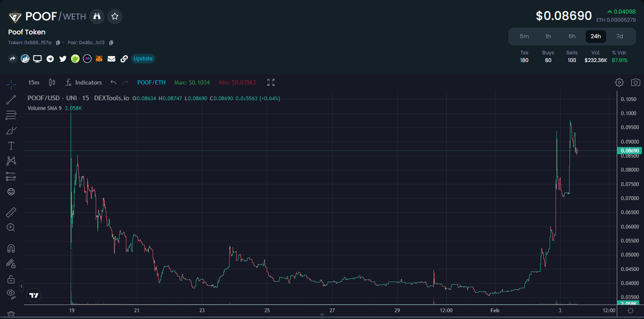Click the Vol. $232.36K value

click(596, 60)
